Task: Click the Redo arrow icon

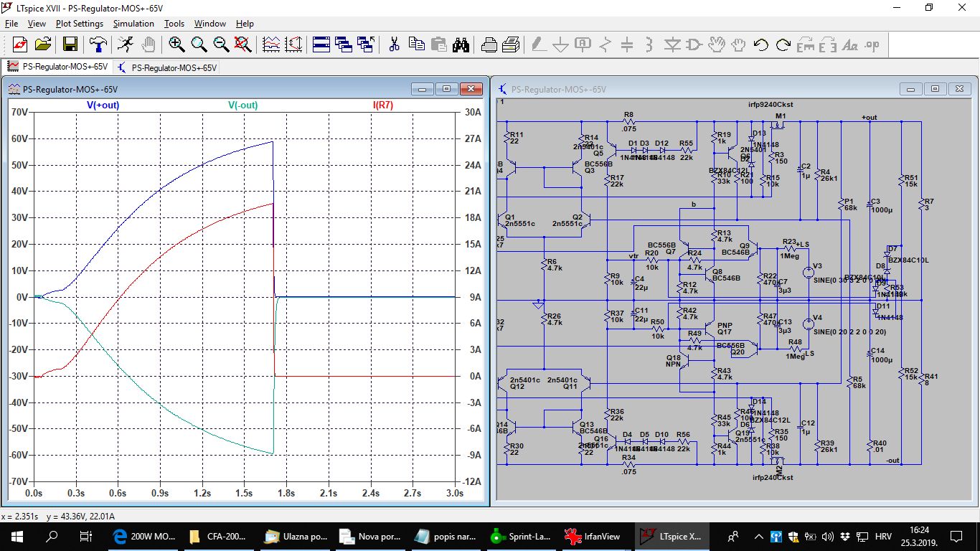Action: [x=783, y=44]
